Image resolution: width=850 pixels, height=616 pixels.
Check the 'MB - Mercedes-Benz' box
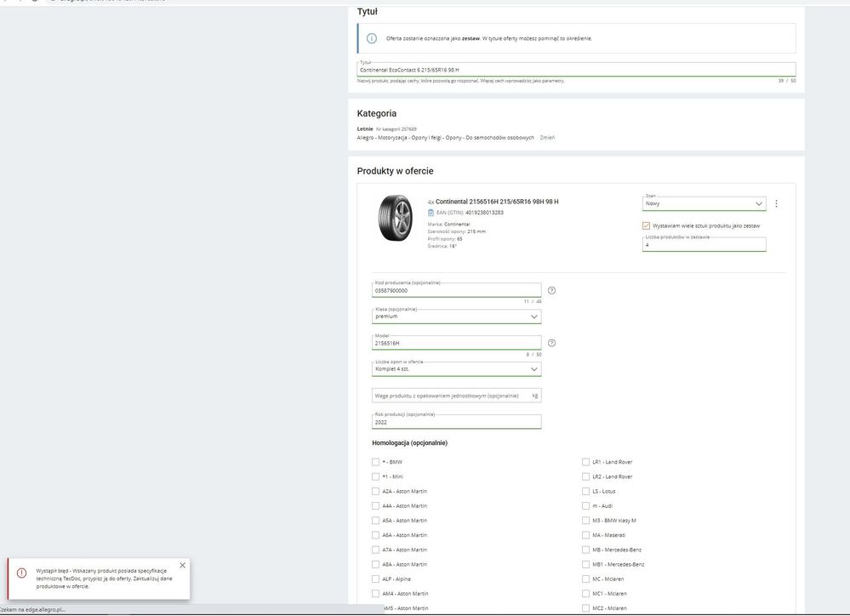(x=585, y=550)
